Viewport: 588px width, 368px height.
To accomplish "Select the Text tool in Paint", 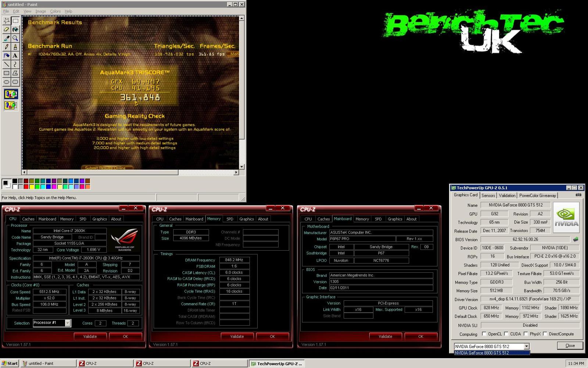I will (x=15, y=56).
